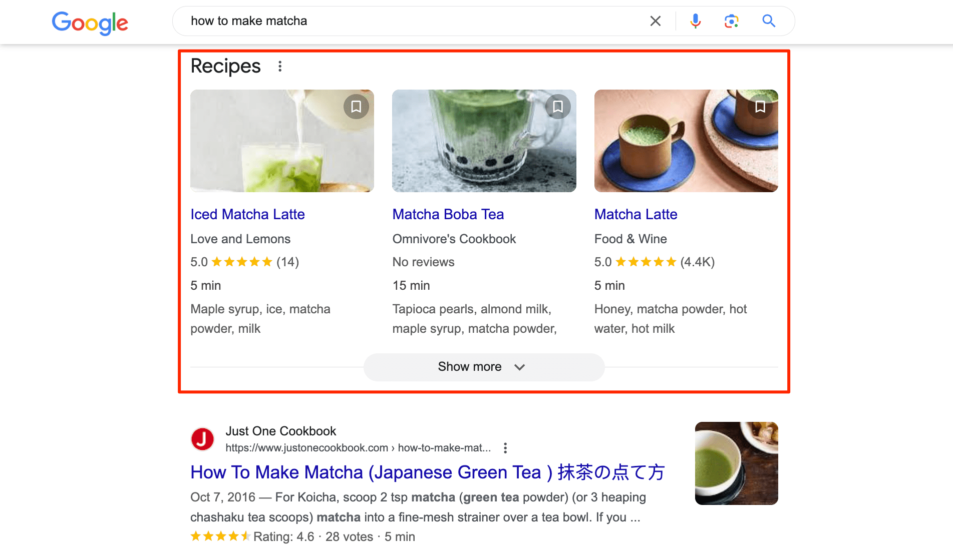Image resolution: width=953 pixels, height=560 pixels.
Task: Bookmark the Food & Wine Matcha Latte recipe
Action: pyautogui.click(x=760, y=107)
